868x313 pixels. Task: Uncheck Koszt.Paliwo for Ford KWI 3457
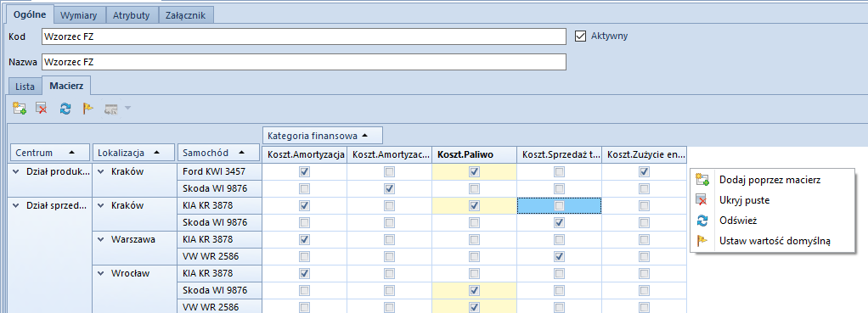point(474,172)
